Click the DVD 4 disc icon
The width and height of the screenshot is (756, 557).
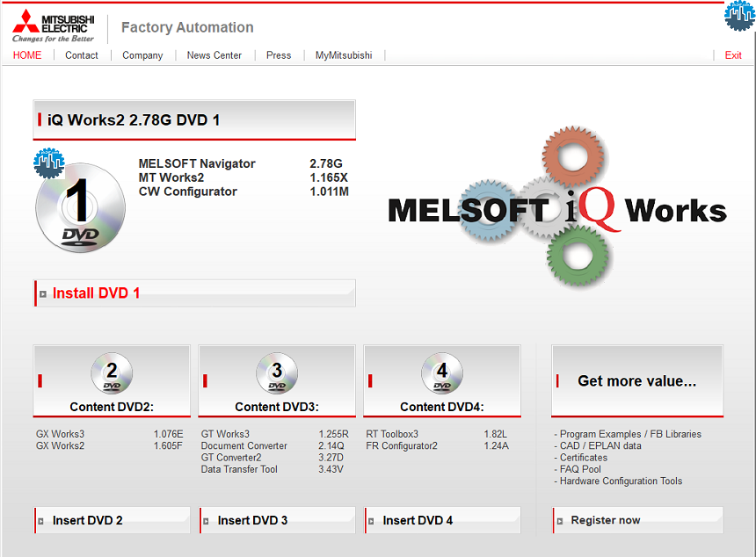[442, 373]
